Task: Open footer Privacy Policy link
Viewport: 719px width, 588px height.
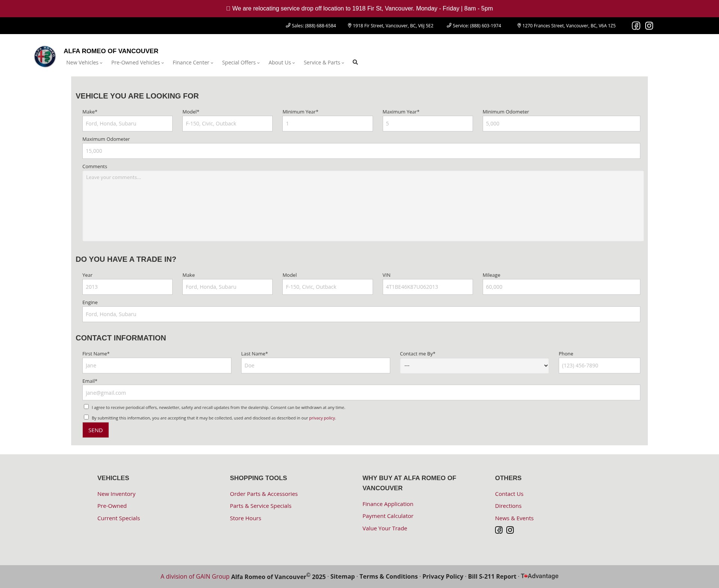Action: 443,577
